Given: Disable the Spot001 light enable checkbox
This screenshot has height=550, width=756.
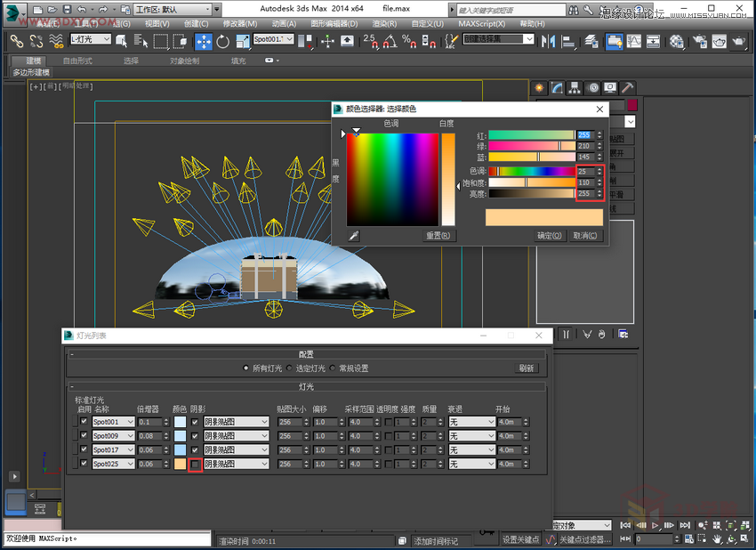Looking at the screenshot, I should (83, 421).
